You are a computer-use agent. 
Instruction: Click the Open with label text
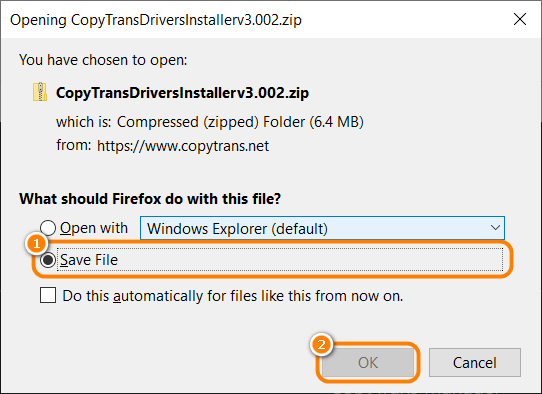pyautogui.click(x=94, y=228)
